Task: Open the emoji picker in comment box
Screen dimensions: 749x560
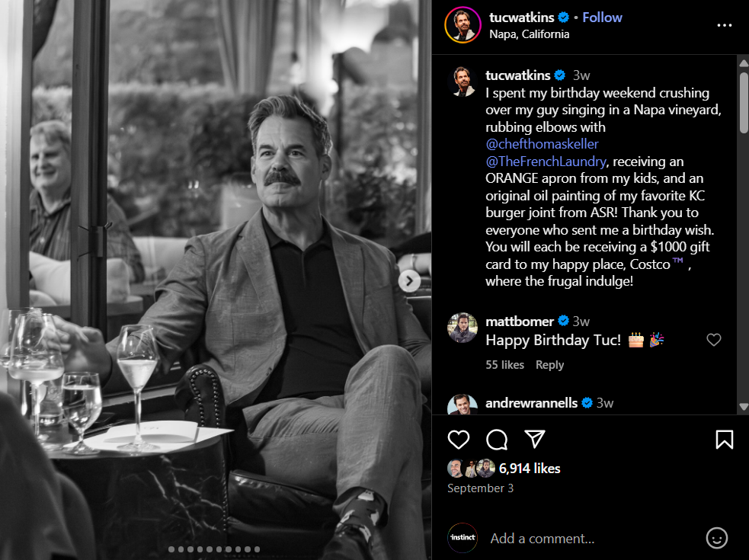Action: click(x=716, y=538)
